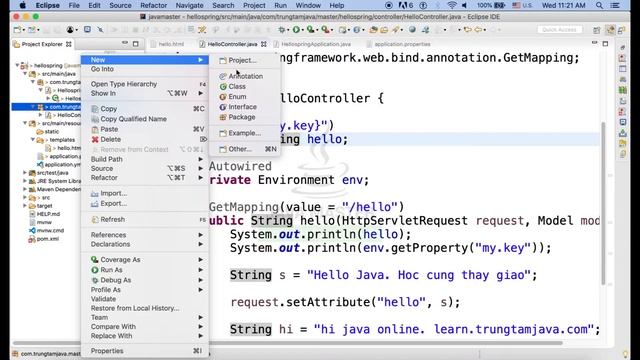
Task: Expand the Declarations submenu
Action: tap(145, 244)
